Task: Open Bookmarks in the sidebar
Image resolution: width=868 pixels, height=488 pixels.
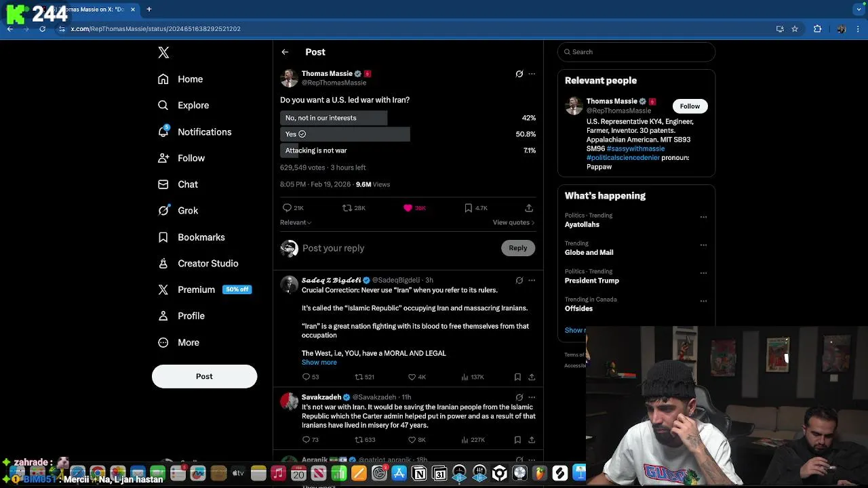Action: pos(191,237)
